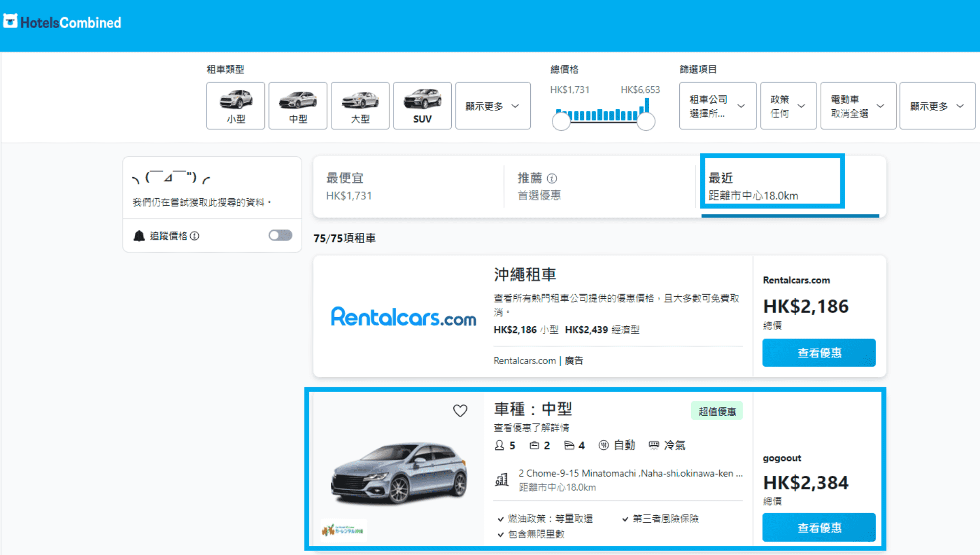Expand 顯示更多 car types dropdown
Image resolution: width=980 pixels, height=555 pixels.
point(493,106)
